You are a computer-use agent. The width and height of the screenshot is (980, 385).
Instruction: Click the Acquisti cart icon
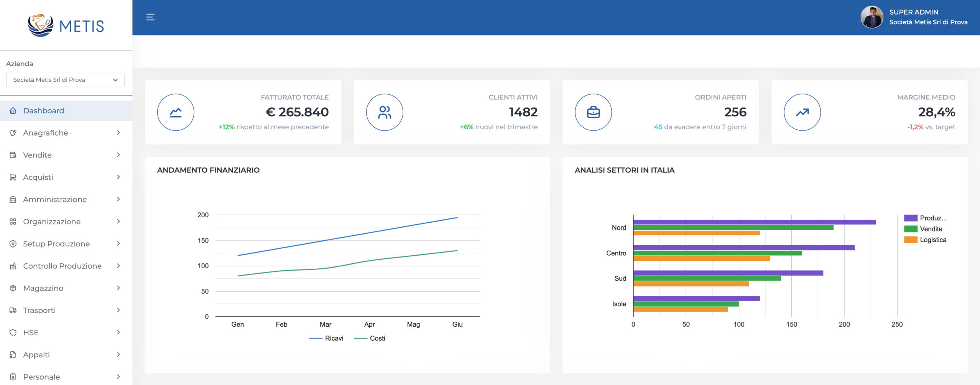coord(13,177)
